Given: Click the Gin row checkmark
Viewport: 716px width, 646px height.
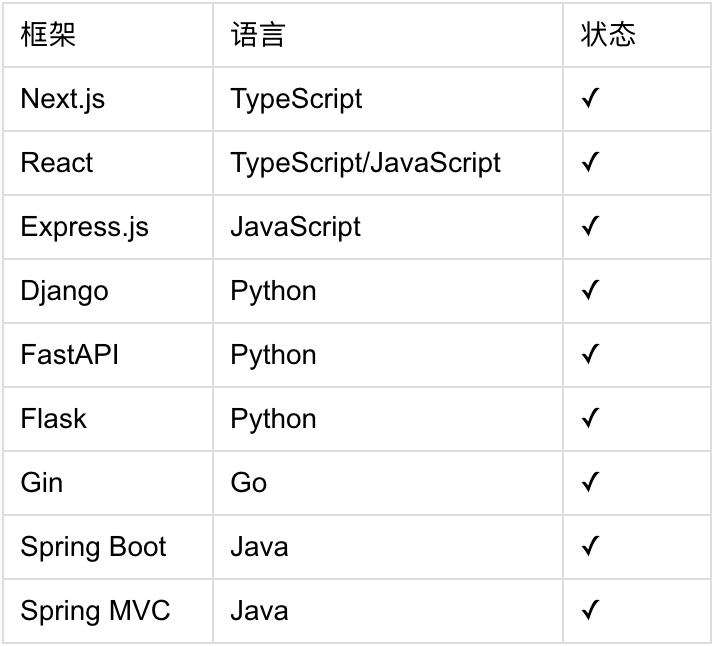Looking at the screenshot, I should pyautogui.click(x=590, y=482).
